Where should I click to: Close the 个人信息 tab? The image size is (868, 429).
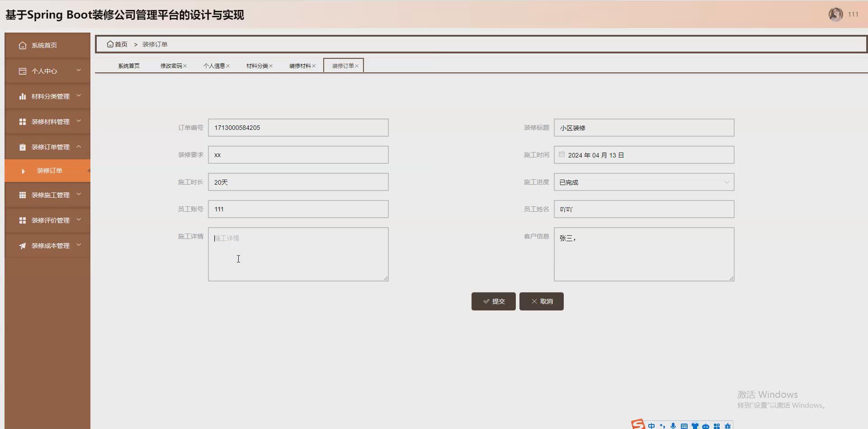click(228, 66)
